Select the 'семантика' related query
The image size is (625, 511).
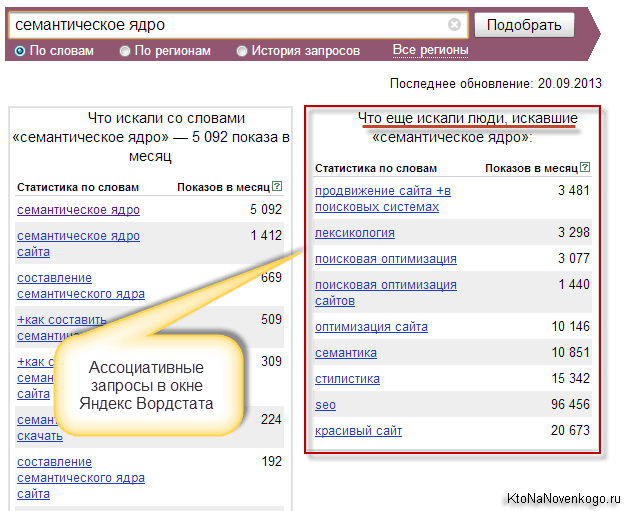346,353
